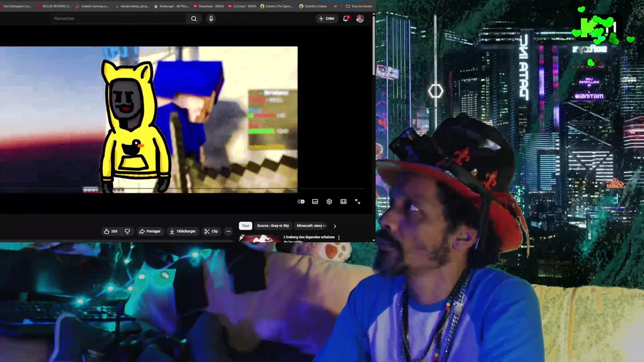Click the video player frame
644x362 pixels.
click(x=149, y=120)
